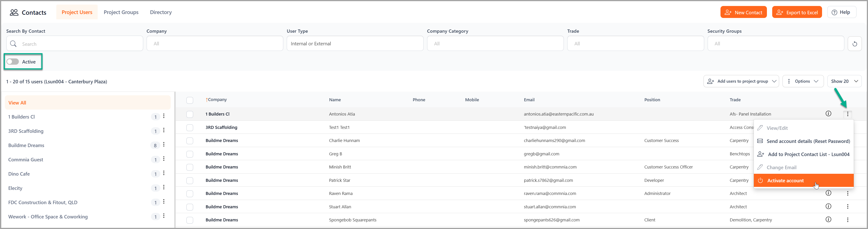
Task: Switch to the Directory tab
Action: (161, 12)
